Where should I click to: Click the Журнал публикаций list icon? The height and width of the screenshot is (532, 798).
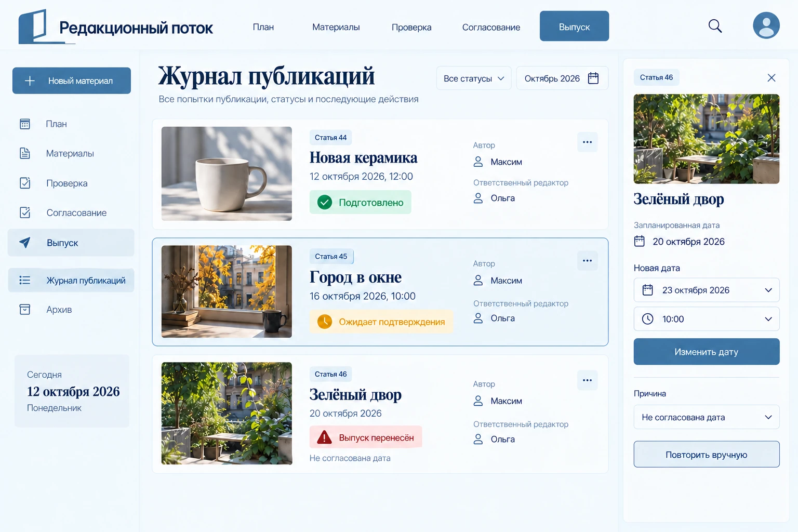(x=25, y=281)
